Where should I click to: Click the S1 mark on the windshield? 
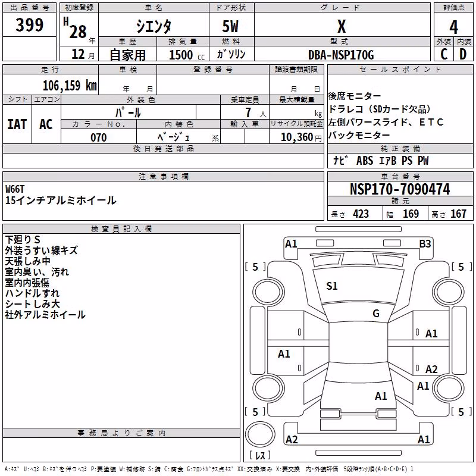tap(331, 286)
